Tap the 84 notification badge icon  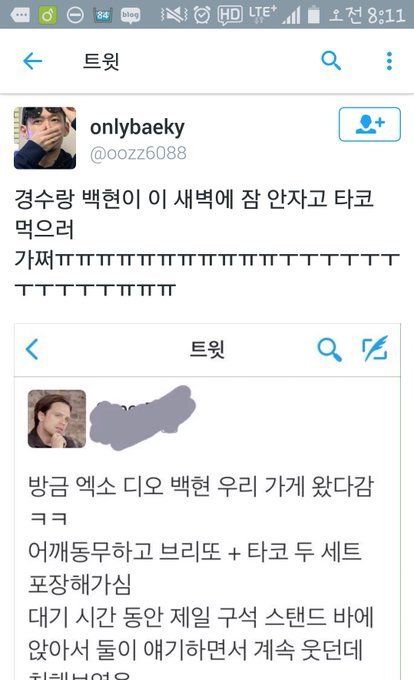[103, 16]
